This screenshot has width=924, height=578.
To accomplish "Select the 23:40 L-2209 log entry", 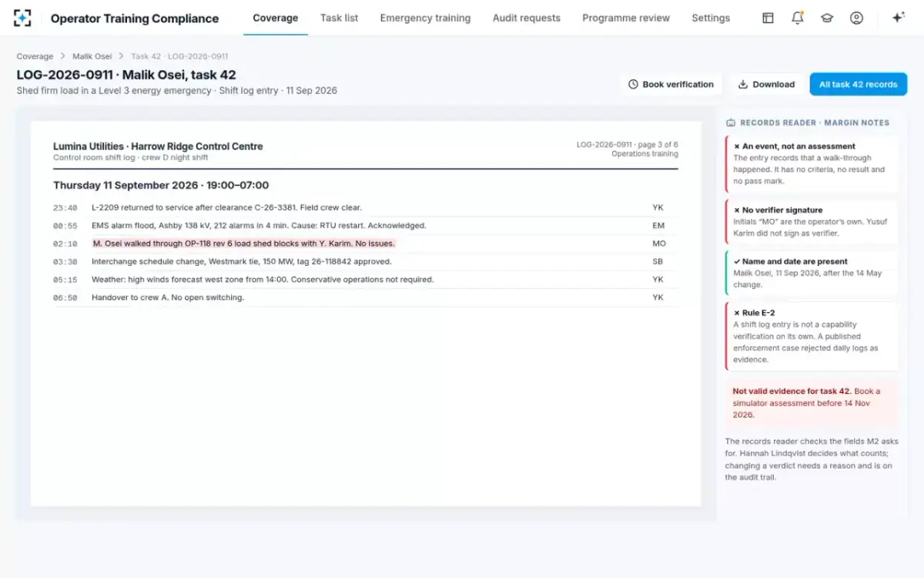I will (x=366, y=207).
